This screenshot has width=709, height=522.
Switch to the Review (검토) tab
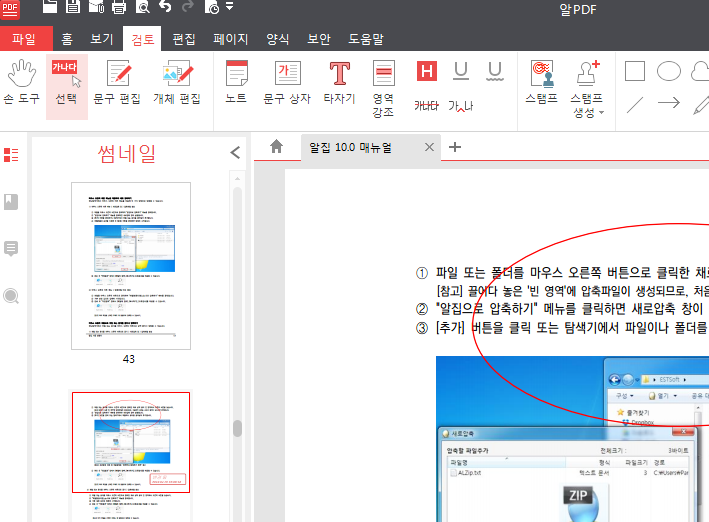pos(142,39)
